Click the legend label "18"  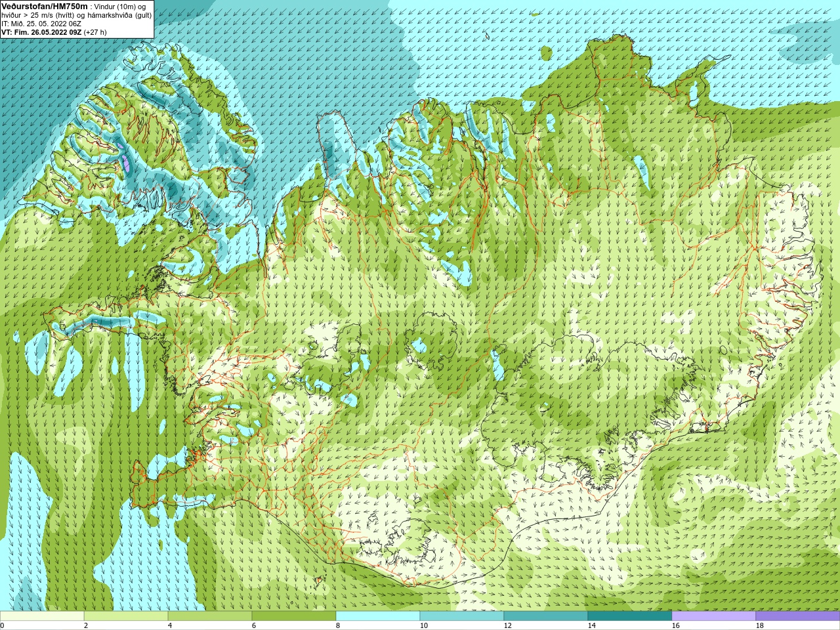pos(760,625)
